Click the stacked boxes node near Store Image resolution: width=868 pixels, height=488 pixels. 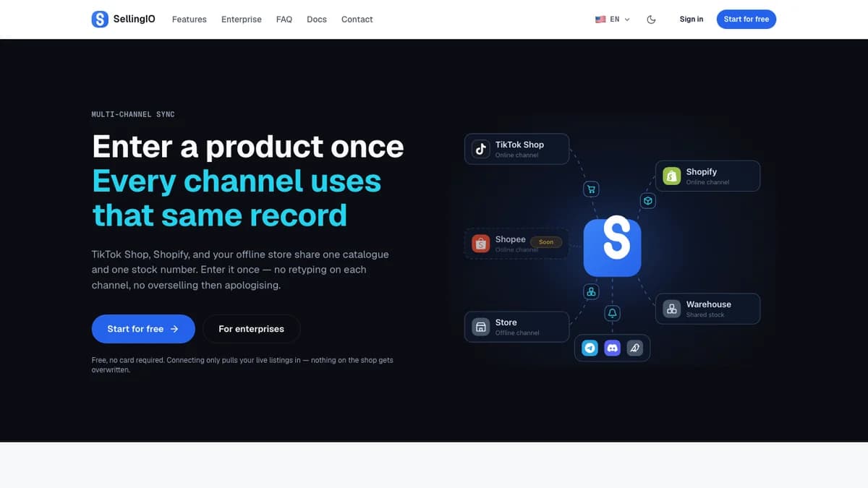point(591,292)
